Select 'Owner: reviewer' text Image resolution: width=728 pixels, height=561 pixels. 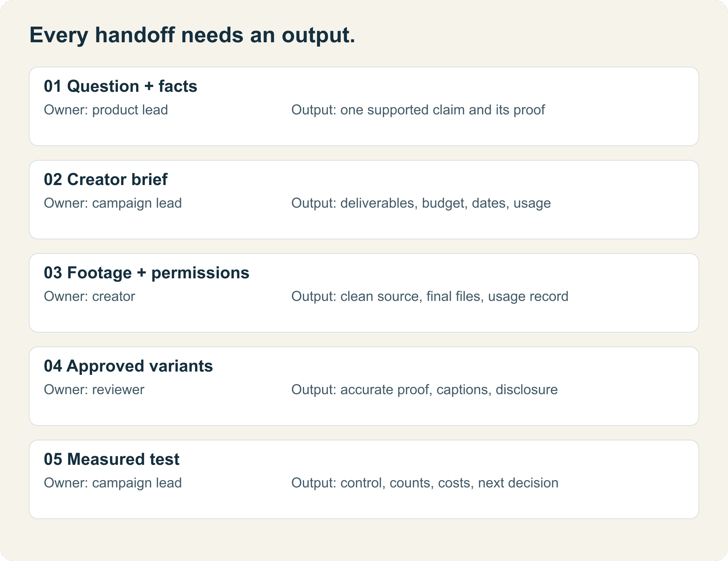pos(94,389)
